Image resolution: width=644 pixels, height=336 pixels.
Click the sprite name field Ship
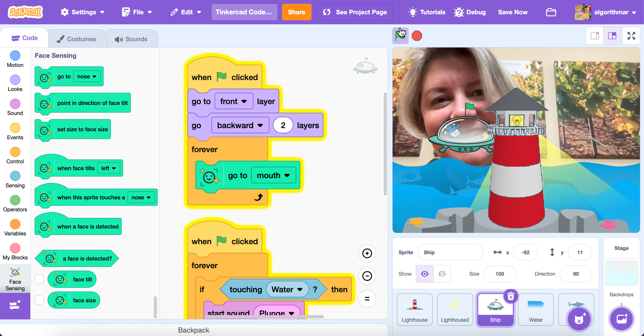click(x=450, y=252)
